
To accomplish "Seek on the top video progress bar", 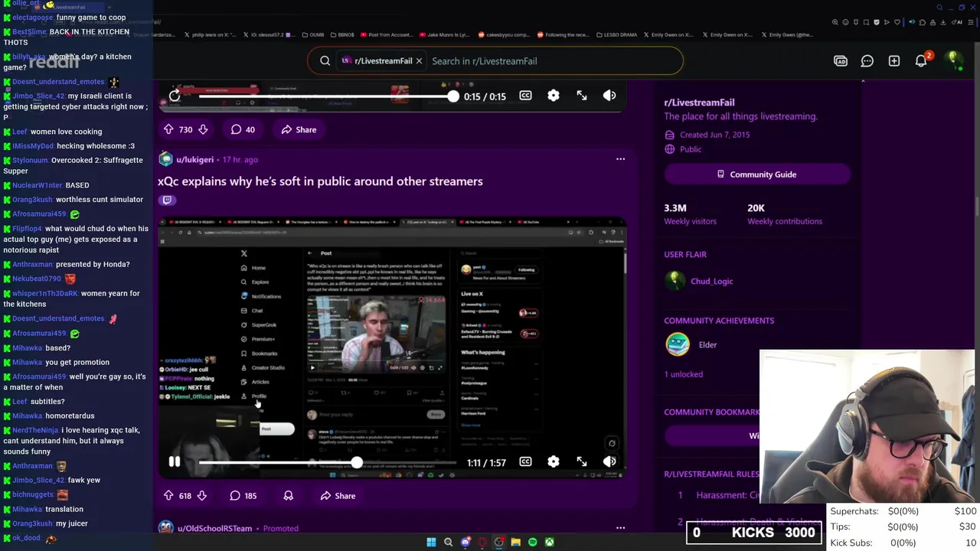I will [x=326, y=96].
